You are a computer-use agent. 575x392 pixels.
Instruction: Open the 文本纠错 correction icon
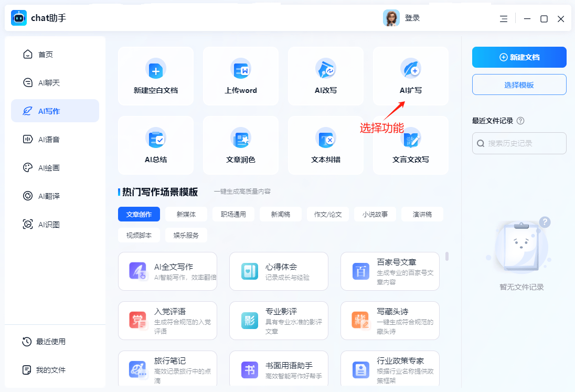pyautogui.click(x=325, y=137)
